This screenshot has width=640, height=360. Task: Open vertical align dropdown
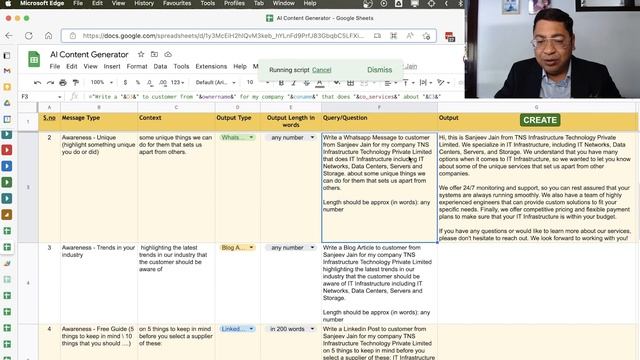(408, 83)
